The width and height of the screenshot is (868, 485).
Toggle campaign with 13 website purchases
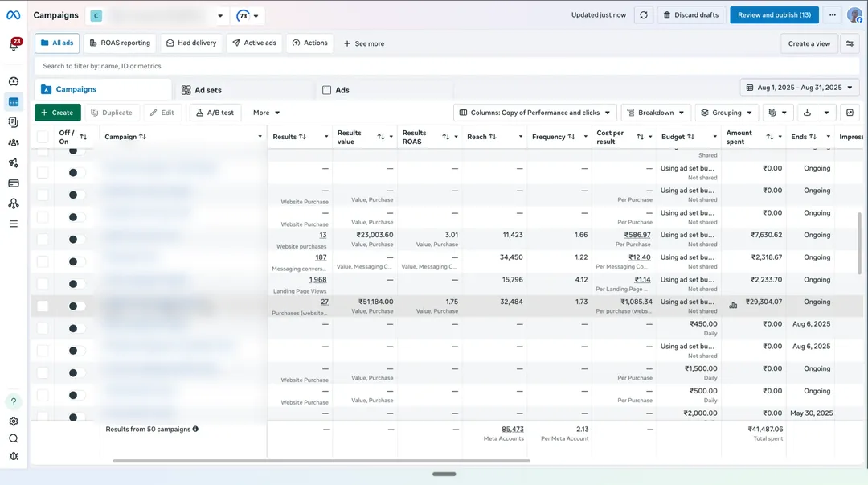point(76,240)
